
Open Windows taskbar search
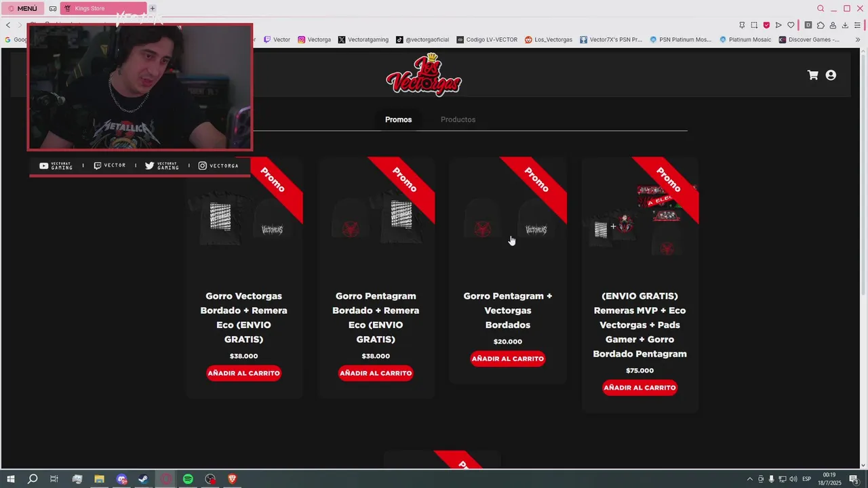pyautogui.click(x=33, y=479)
